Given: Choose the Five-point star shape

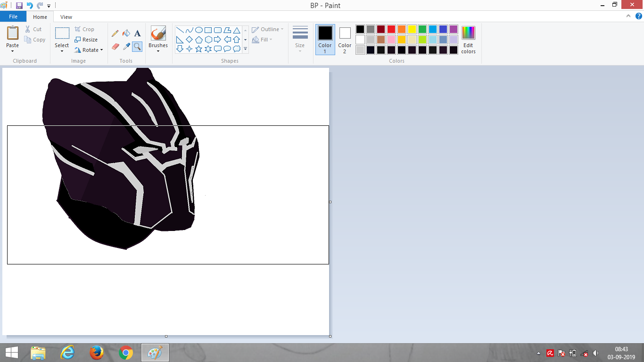Looking at the screenshot, I should [x=199, y=49].
